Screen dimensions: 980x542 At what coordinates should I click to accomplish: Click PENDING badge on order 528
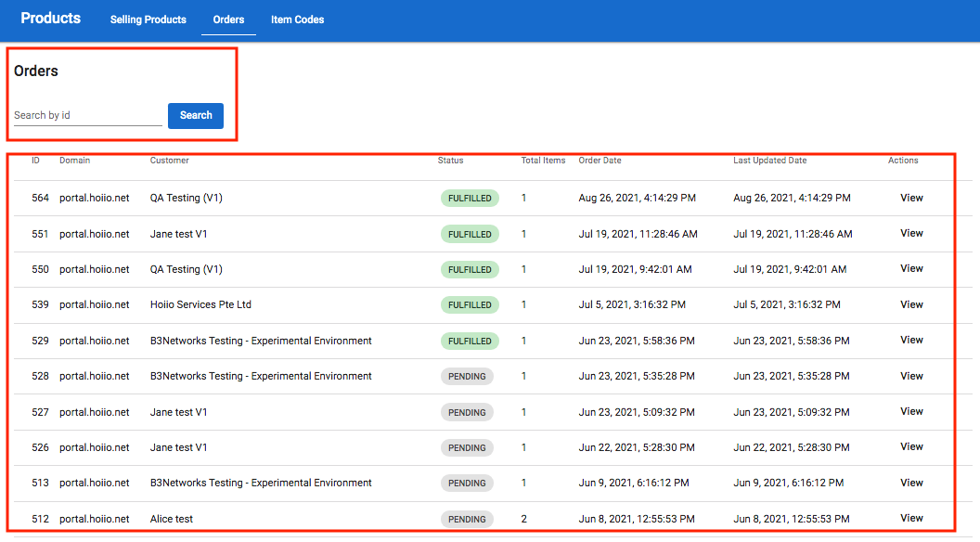[x=467, y=376]
